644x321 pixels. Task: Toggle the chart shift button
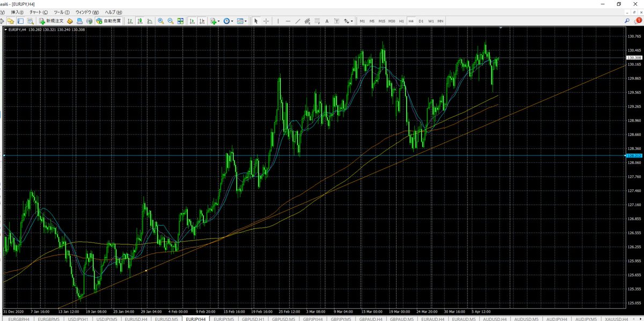(202, 21)
